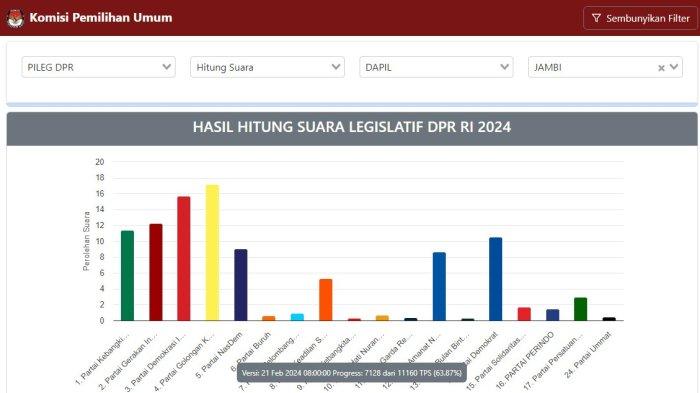Screen dimensions: 700x393
Task: Click the orange Partai Keadilan bar
Action: [325, 300]
